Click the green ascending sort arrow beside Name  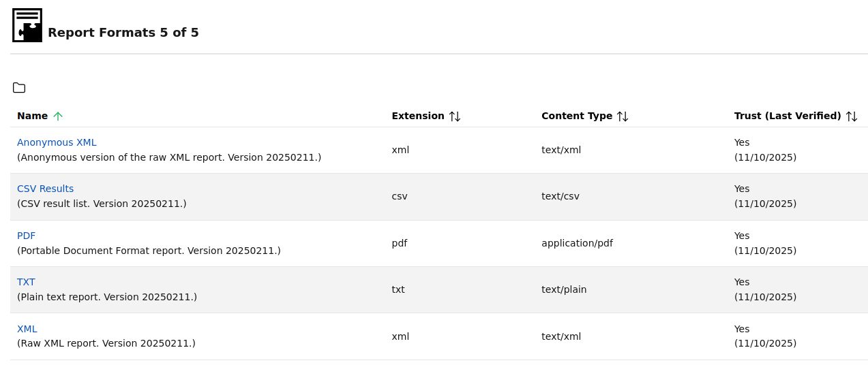58,116
